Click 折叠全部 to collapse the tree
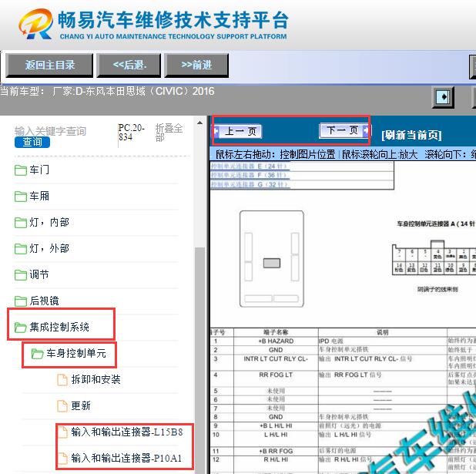Viewport: 476px width, 474px height. (169, 133)
